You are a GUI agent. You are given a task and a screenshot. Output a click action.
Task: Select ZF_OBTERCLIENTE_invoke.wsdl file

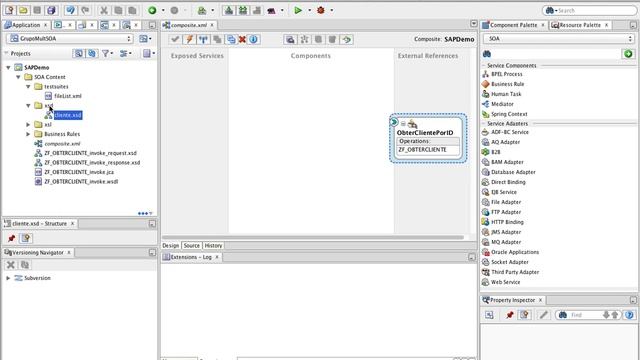click(81, 182)
